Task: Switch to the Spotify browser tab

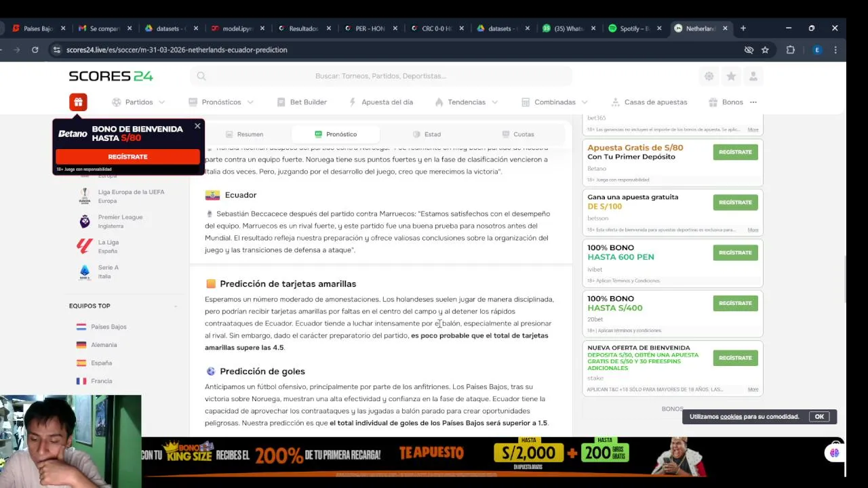Action: pos(635,28)
